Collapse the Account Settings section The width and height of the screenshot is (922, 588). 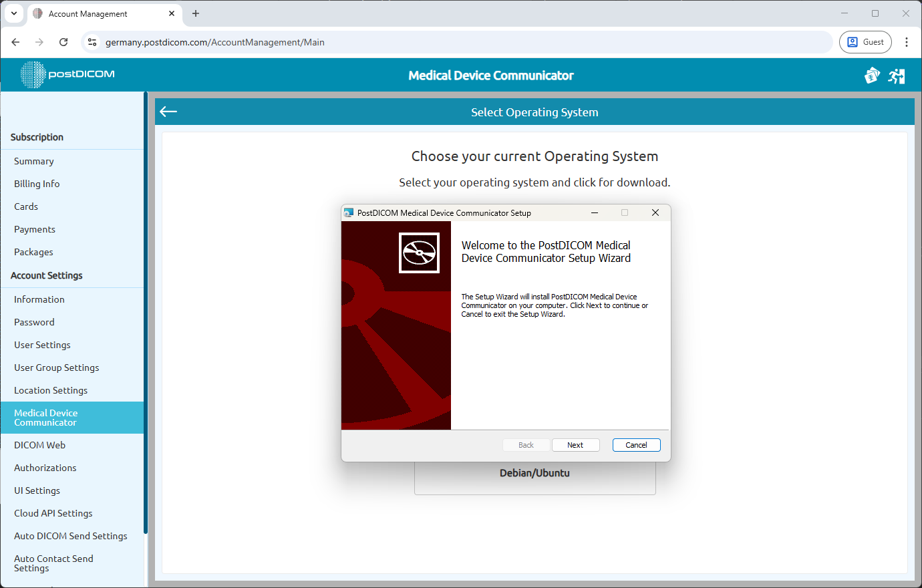(x=46, y=275)
